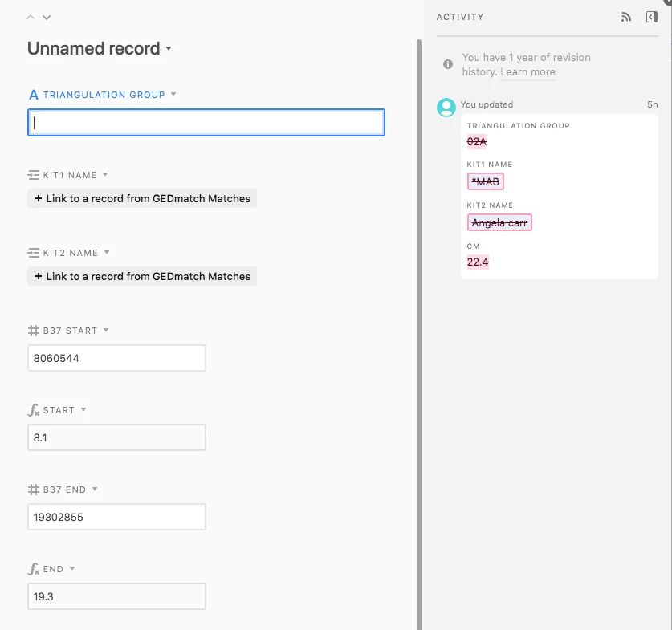Image resolution: width=672 pixels, height=630 pixels.
Task: Collapse the Activity side panel
Action: pos(651,17)
